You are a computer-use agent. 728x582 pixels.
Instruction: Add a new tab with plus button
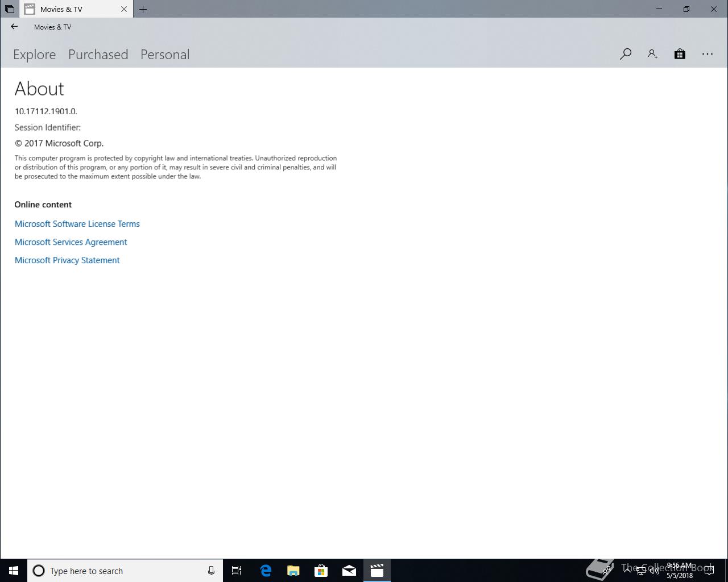(143, 9)
